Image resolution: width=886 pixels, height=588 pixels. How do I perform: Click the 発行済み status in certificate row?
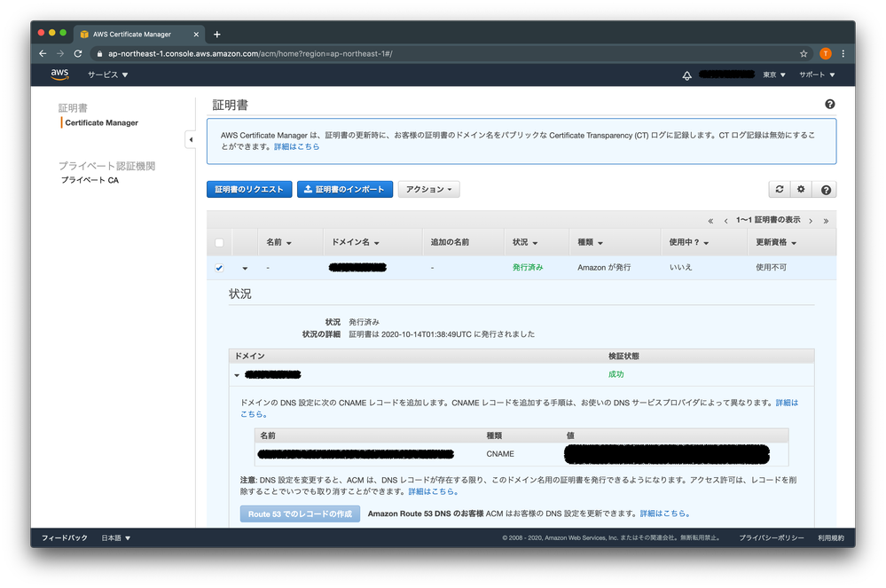pos(527,268)
